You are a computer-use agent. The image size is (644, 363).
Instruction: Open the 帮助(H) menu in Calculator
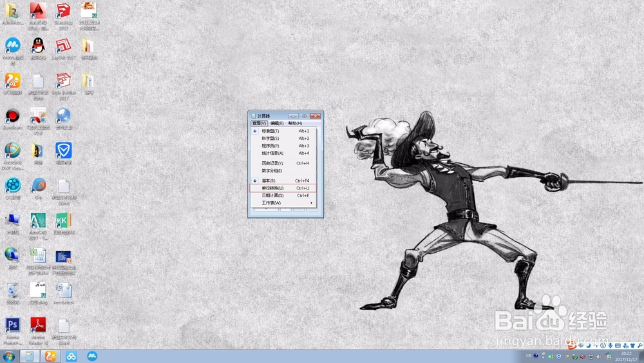(x=295, y=123)
